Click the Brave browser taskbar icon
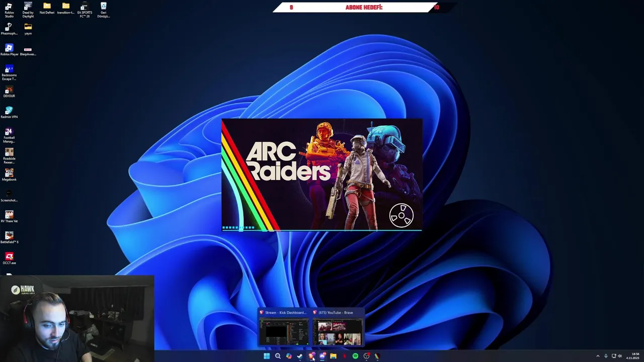Image resolution: width=644 pixels, height=362 pixels. click(311, 356)
